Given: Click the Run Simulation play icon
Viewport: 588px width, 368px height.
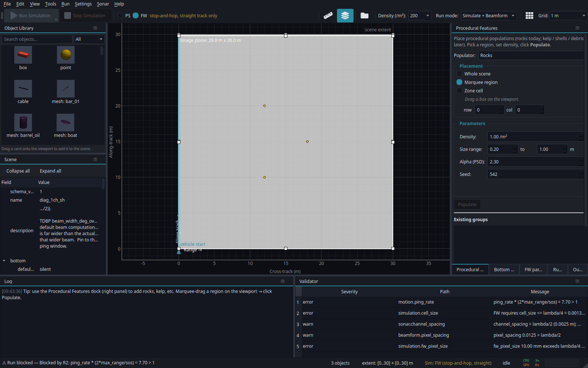Looking at the screenshot, I should tap(14, 15).
